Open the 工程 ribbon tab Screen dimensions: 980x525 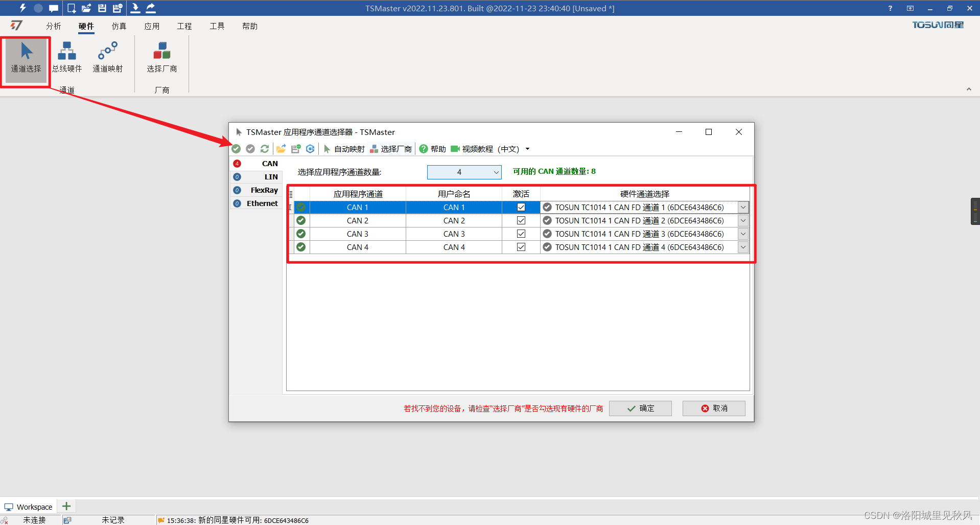point(184,26)
